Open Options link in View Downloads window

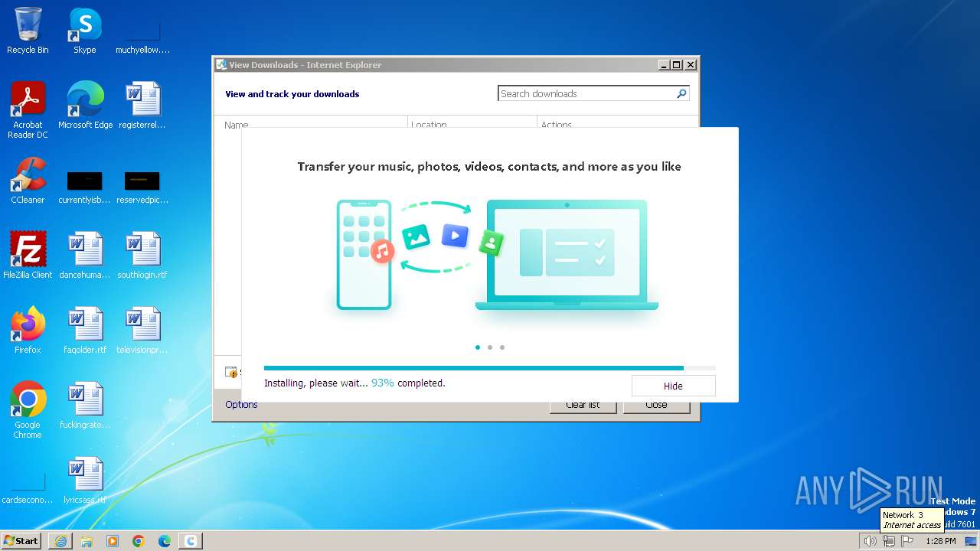pos(241,404)
